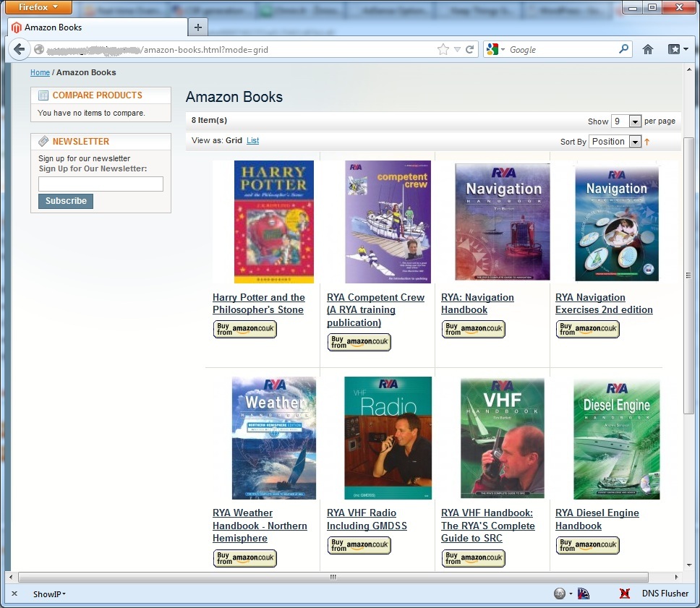Close the add-on bar with X
This screenshot has width=700, height=608.
pyautogui.click(x=14, y=594)
